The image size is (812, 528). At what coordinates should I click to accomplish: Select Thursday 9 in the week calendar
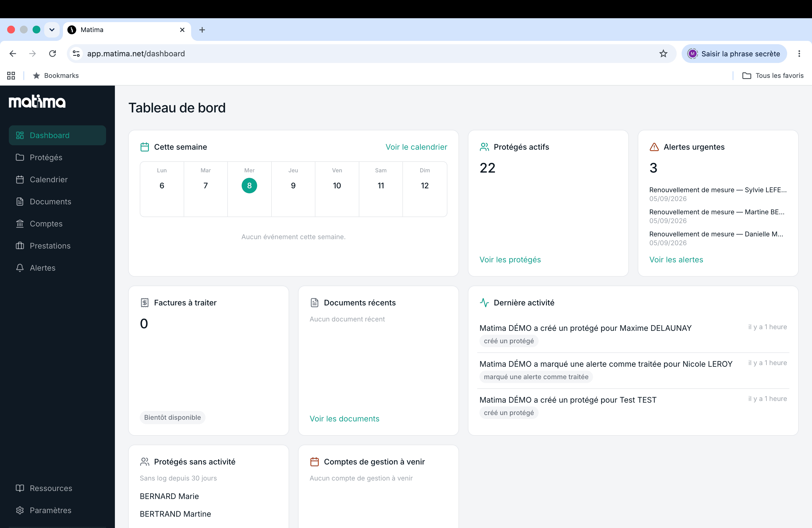[293, 189]
